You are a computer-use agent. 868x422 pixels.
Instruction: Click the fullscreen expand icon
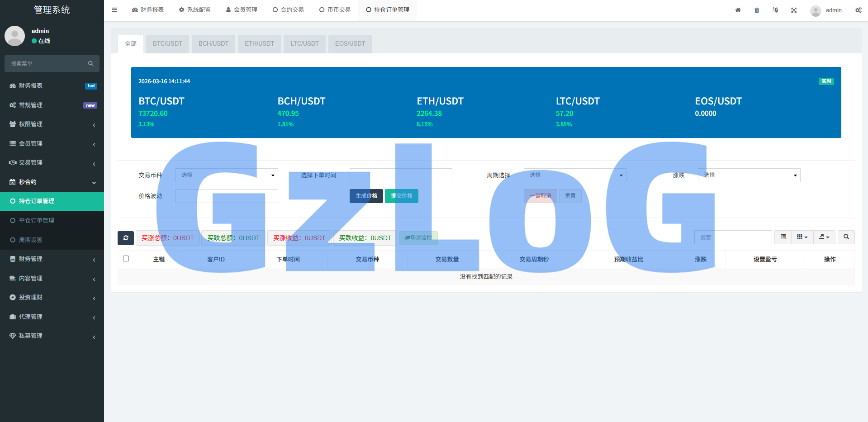pos(794,10)
